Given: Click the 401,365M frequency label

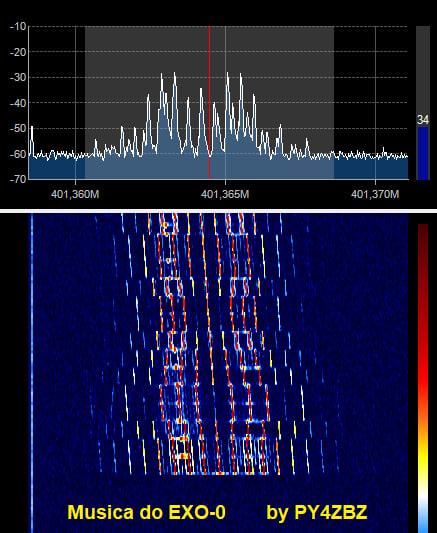Looking at the screenshot, I should pyautogui.click(x=225, y=194).
